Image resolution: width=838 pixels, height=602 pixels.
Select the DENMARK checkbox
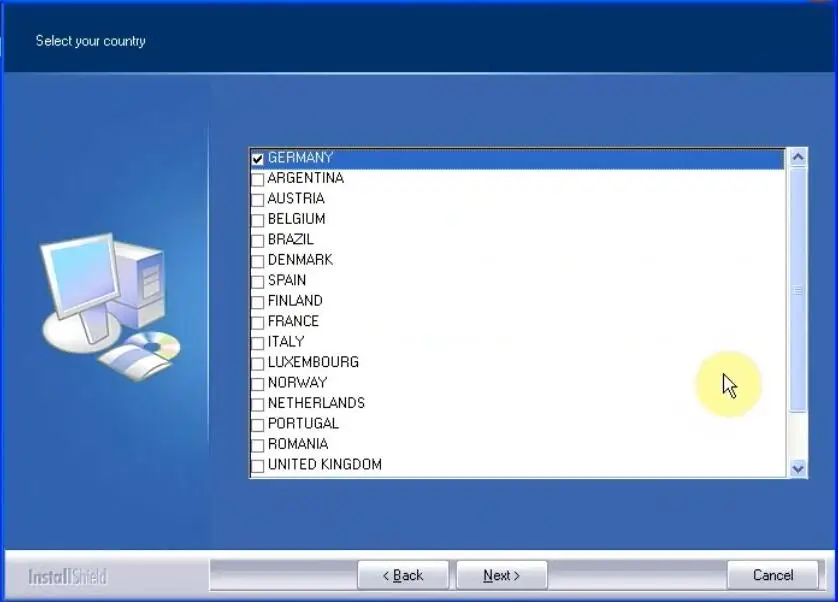point(258,261)
